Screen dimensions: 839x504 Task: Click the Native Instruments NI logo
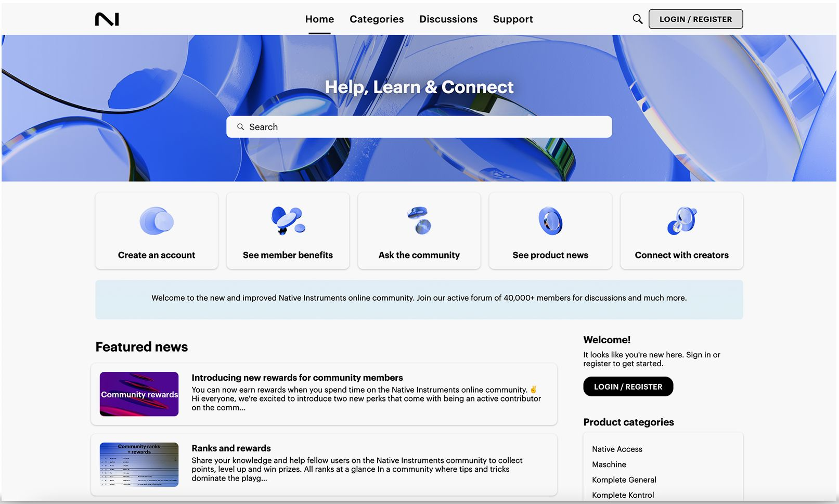pyautogui.click(x=107, y=19)
